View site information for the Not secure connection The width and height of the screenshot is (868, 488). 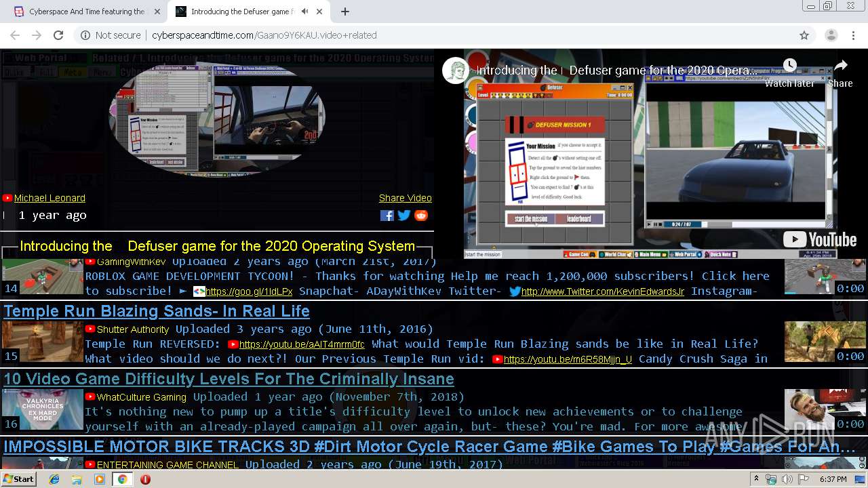pos(111,35)
